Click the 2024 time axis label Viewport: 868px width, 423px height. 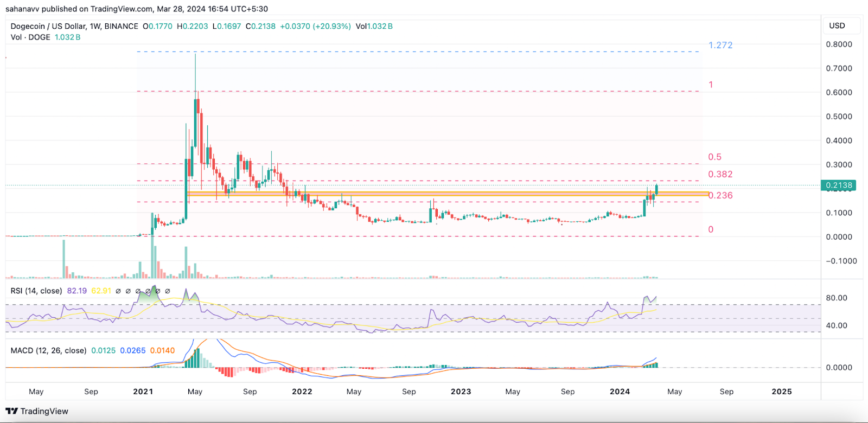(x=620, y=392)
